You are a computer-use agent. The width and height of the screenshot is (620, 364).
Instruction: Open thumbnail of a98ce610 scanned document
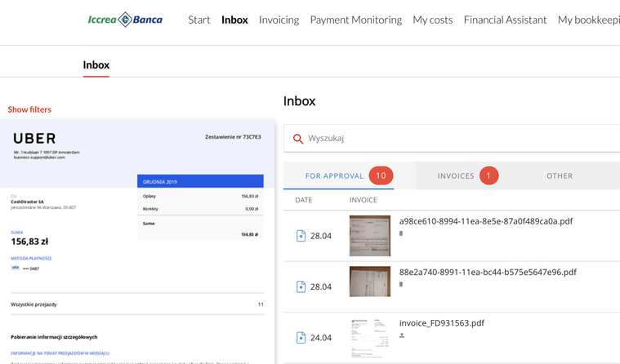pos(370,236)
